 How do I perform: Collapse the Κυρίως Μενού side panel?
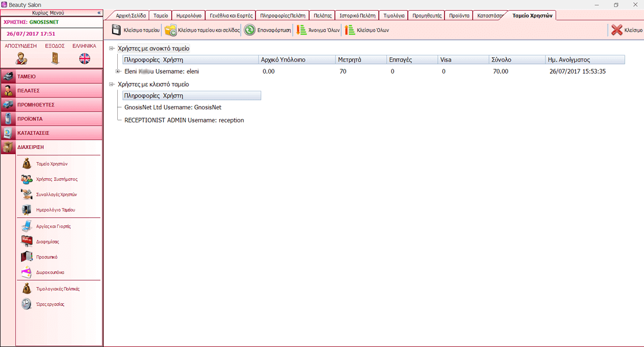tap(99, 12)
